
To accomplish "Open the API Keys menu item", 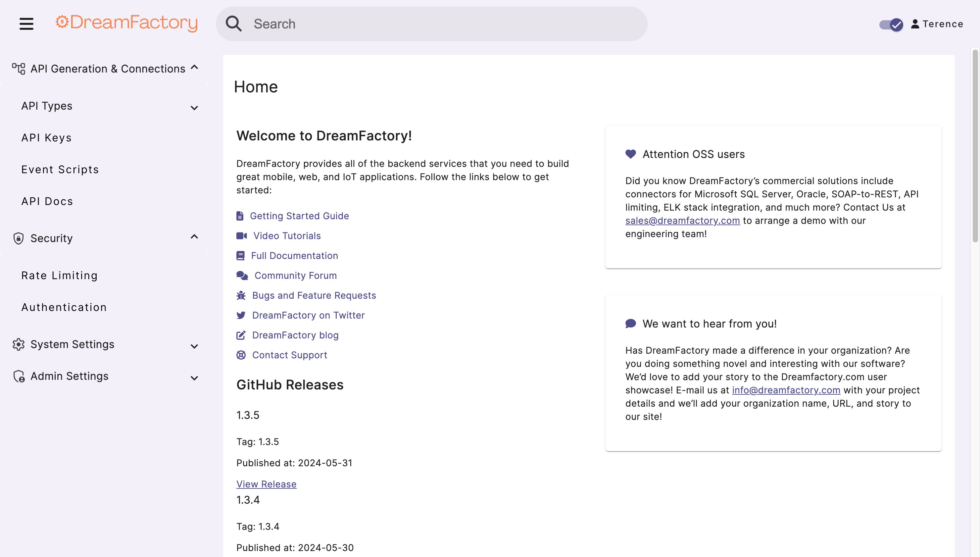I will pyautogui.click(x=46, y=138).
